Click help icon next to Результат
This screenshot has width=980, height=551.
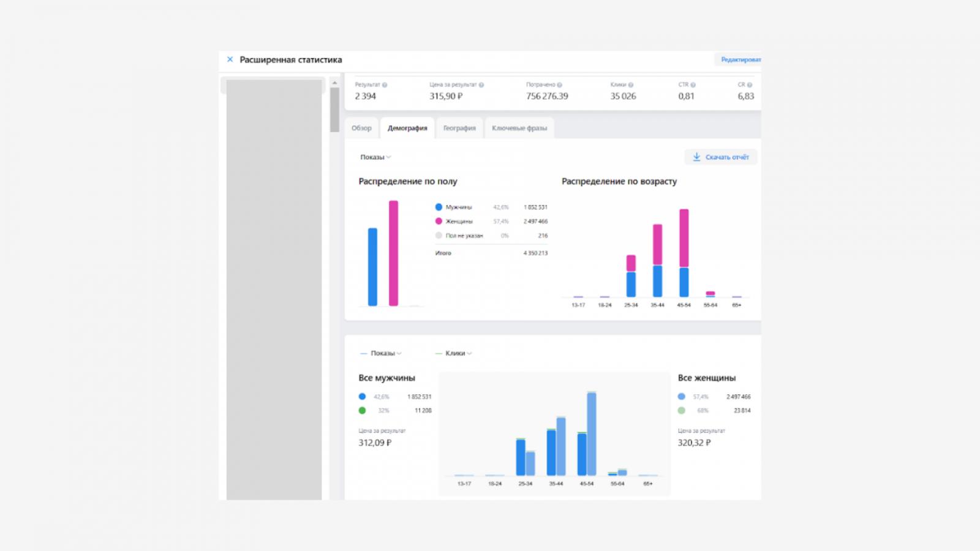(385, 85)
